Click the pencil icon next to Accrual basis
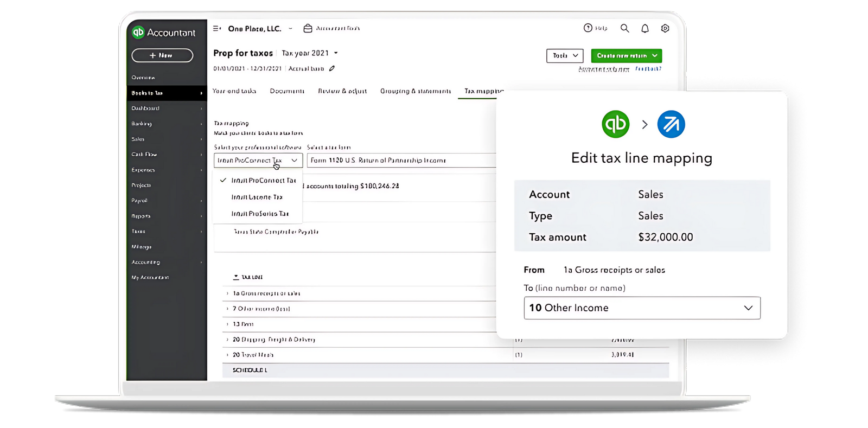Image resolution: width=868 pixels, height=428 pixels. pos(332,68)
